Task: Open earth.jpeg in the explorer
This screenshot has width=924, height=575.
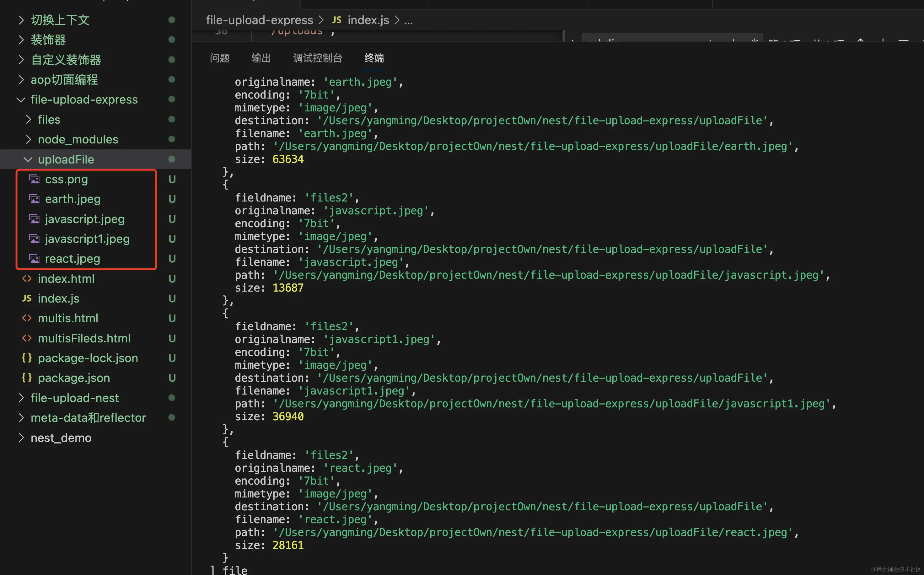Action: (73, 199)
